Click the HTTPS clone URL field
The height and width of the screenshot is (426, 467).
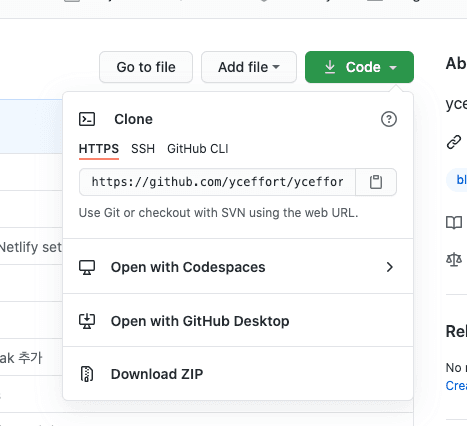(x=217, y=182)
